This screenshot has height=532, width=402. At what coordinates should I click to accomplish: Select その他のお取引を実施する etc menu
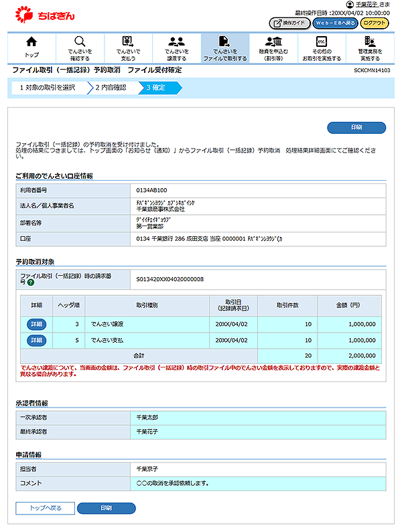(322, 48)
